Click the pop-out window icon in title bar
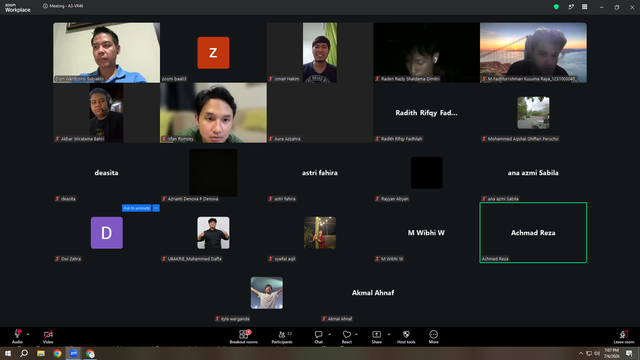Viewport: 640px width, 360px height. point(571,7)
